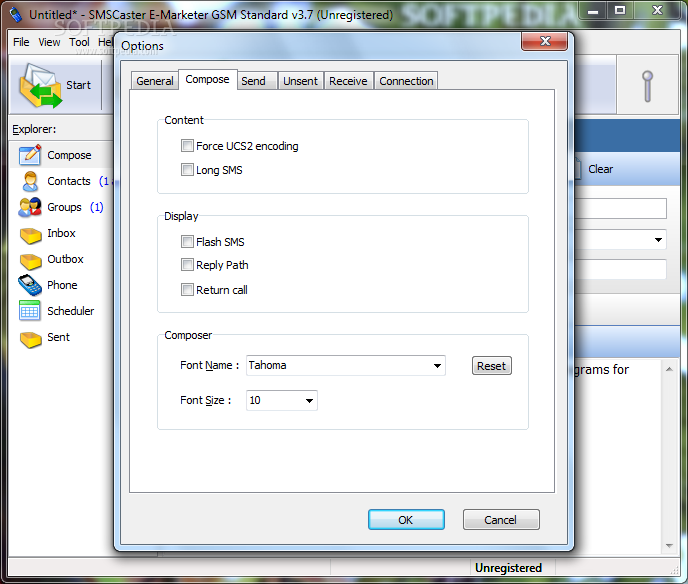The width and height of the screenshot is (688, 584).
Task: Click the Outbox folder icon
Action: (30, 261)
